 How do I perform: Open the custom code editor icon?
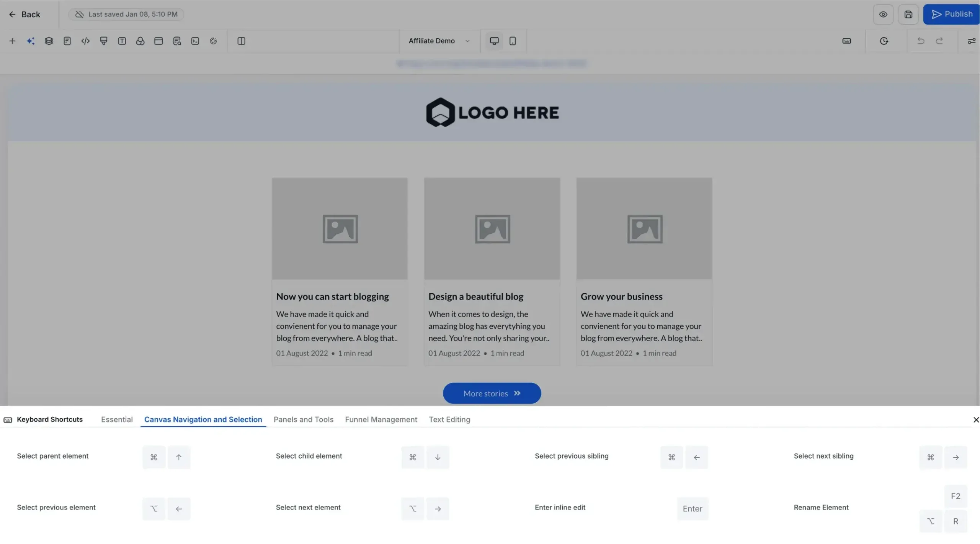[85, 41]
